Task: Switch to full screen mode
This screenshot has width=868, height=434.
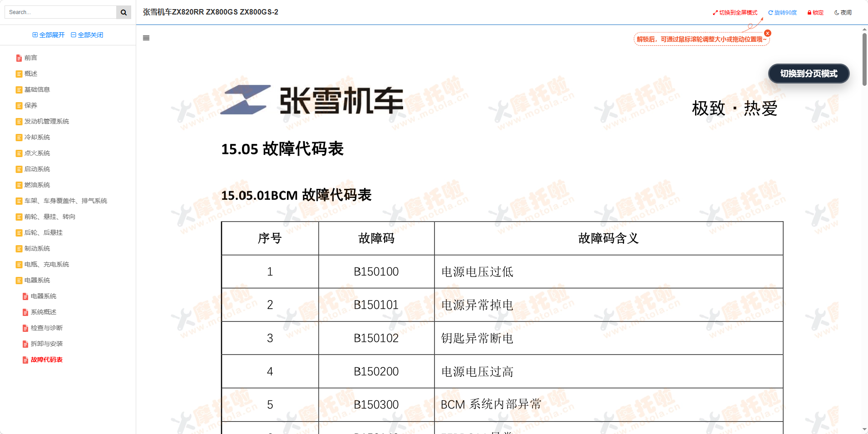Action: (735, 13)
